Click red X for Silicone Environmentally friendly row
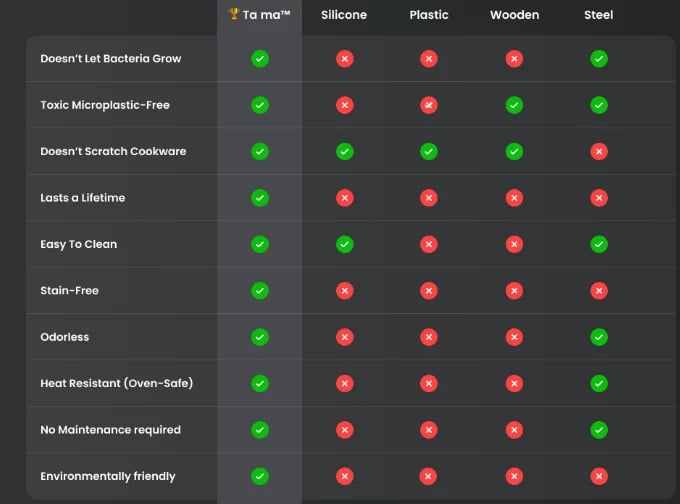Screen dimensions: 680x504 pos(344,476)
